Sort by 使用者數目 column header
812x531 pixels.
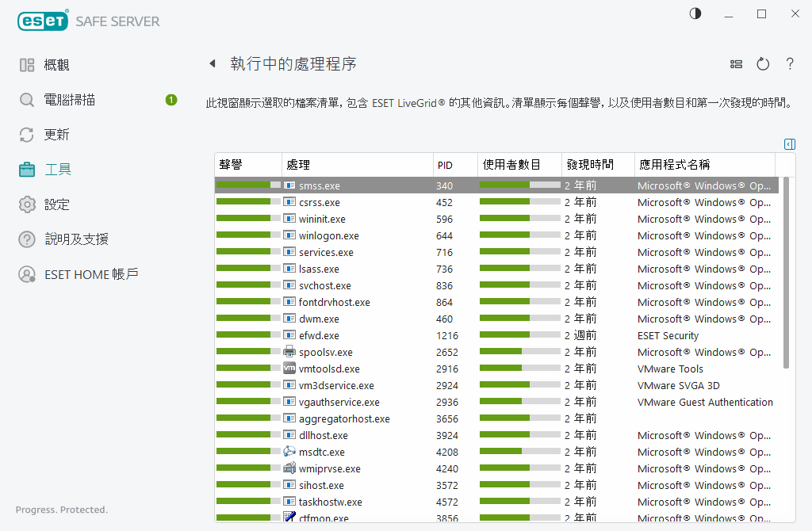[x=519, y=165]
